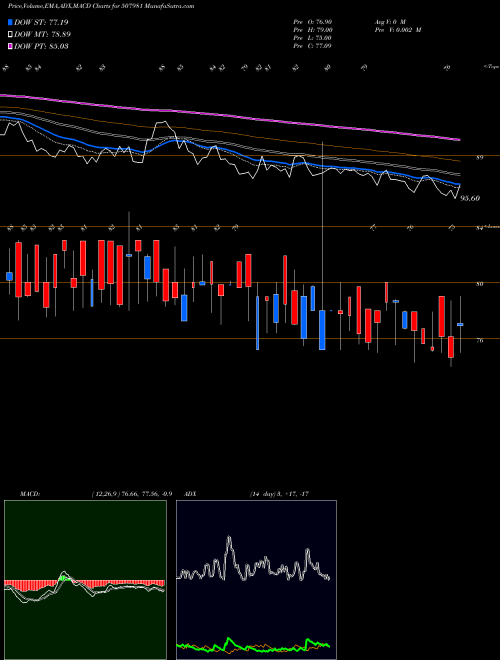The width and height of the screenshot is (500, 660).
Task: Click the magenta DOW PT legend swatch
Action: pyautogui.click(x=10, y=46)
